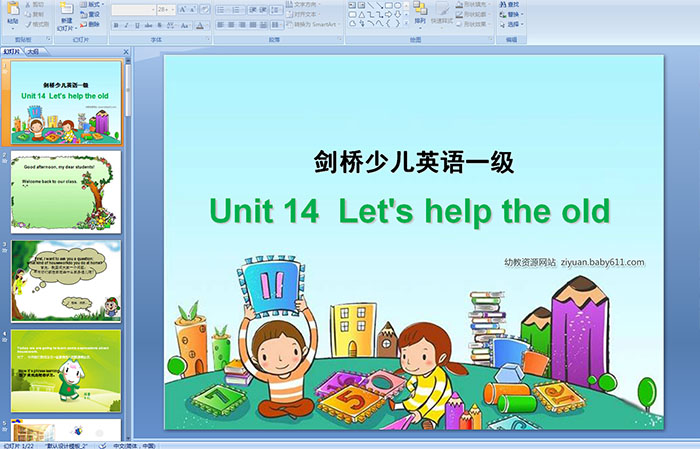
Task: Justify the paragraph text
Action: point(253,25)
